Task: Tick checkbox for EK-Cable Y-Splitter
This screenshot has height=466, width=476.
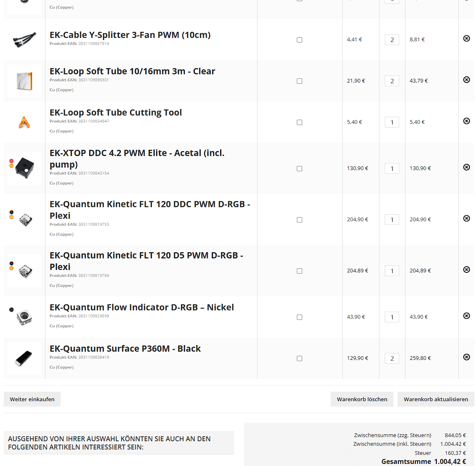Action: 300,40
